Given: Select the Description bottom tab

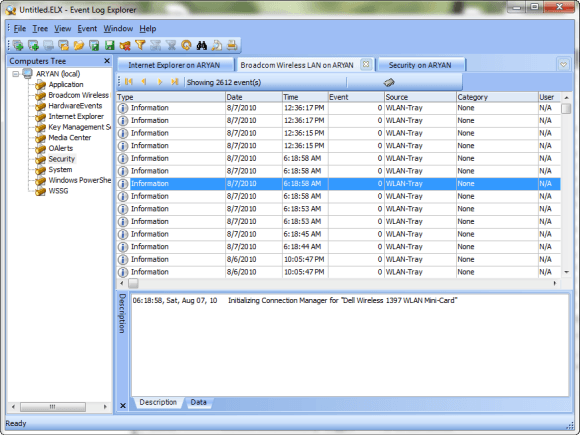Looking at the screenshot, I should (x=158, y=402).
